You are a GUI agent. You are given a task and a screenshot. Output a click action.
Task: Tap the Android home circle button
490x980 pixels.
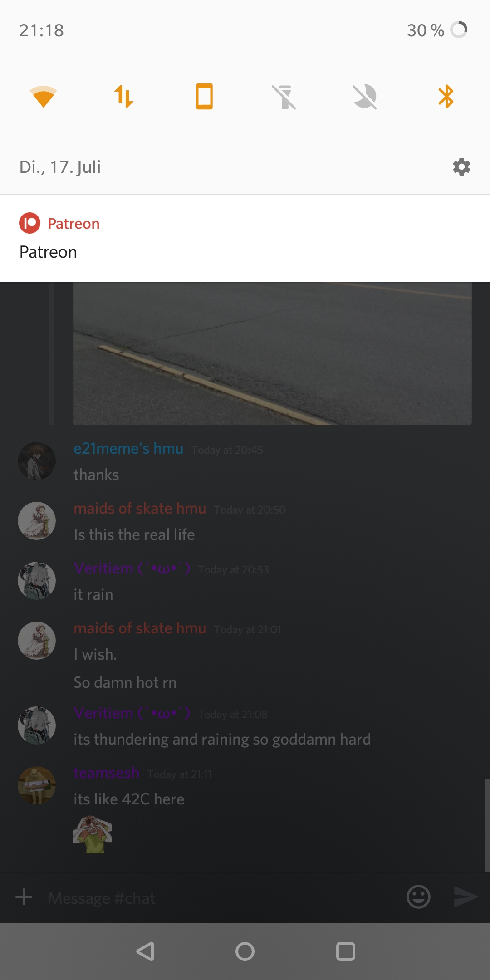pos(245,951)
